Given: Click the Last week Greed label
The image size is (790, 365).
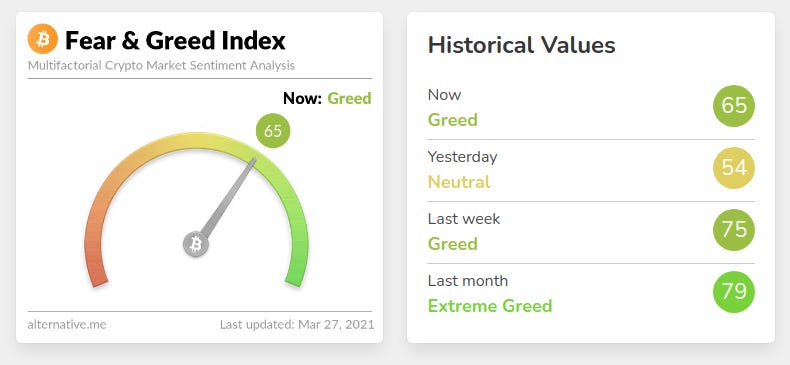Looking at the screenshot, I should (464, 231).
